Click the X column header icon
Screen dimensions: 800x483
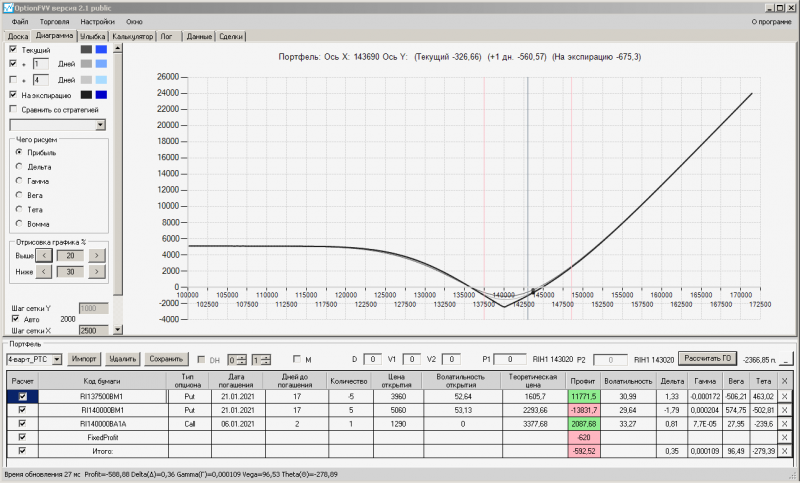(785, 381)
